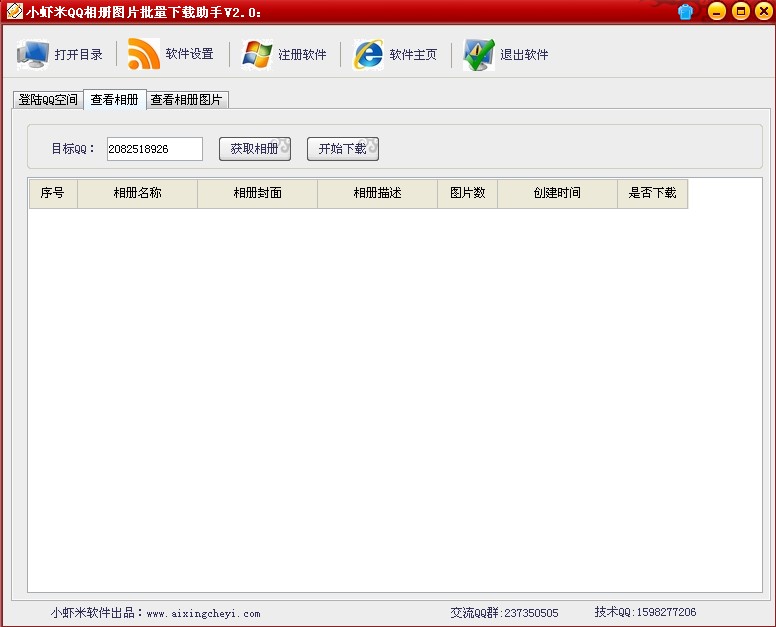The width and height of the screenshot is (776, 627).
Task: Click the 相册封面 column header
Action: (x=257, y=193)
